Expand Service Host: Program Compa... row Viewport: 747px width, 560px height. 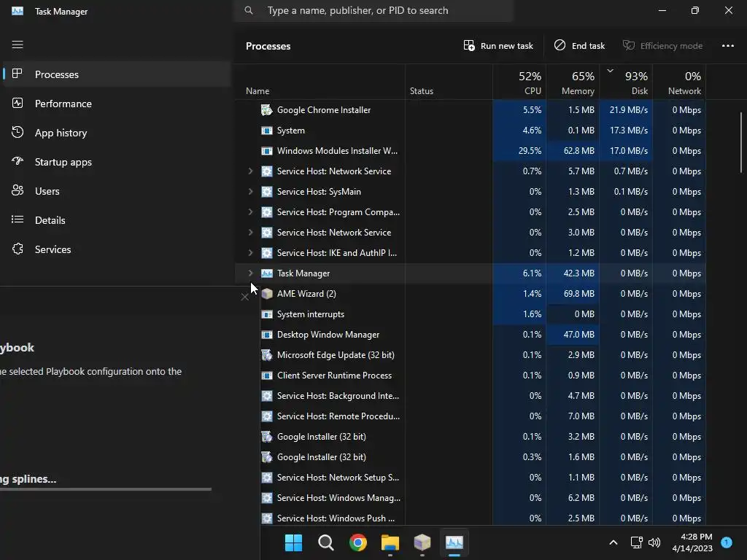[x=251, y=212]
